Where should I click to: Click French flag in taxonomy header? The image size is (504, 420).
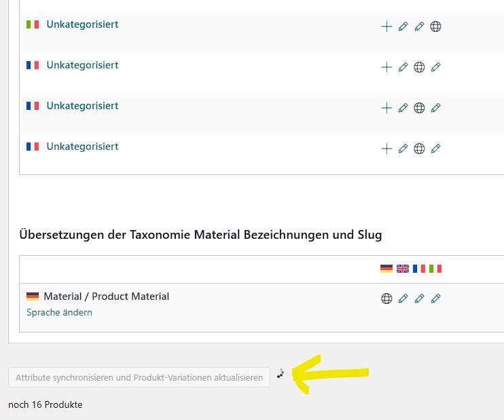point(419,269)
